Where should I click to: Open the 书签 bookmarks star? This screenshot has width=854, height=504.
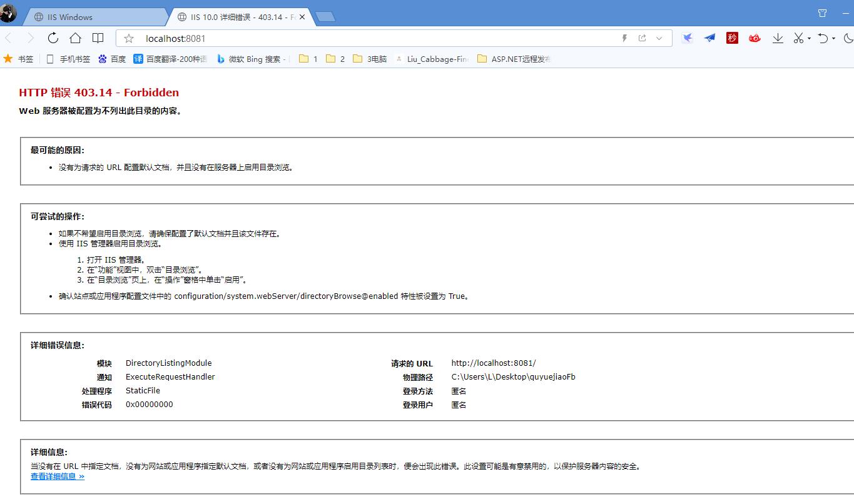18,59
